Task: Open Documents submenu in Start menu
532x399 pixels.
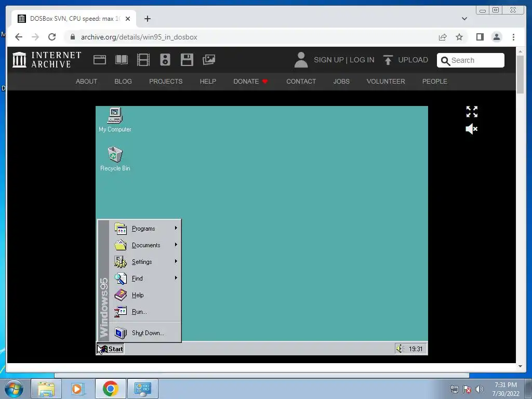Action: pyautogui.click(x=146, y=245)
